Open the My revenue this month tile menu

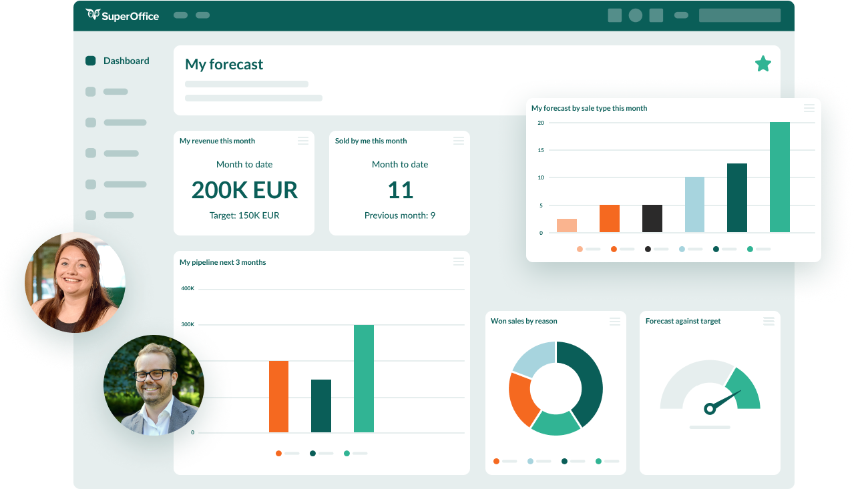point(303,141)
